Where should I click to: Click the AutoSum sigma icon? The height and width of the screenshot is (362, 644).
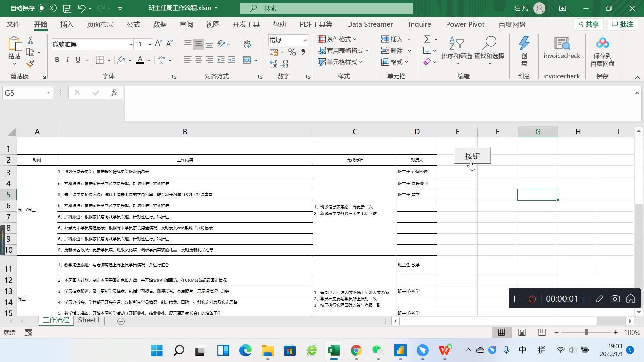point(427,39)
